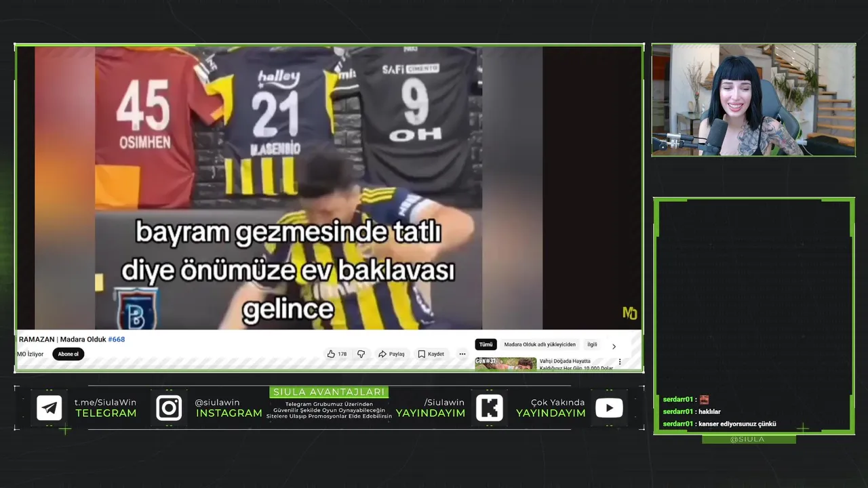Subscribe using the Abone ol button

click(x=68, y=354)
